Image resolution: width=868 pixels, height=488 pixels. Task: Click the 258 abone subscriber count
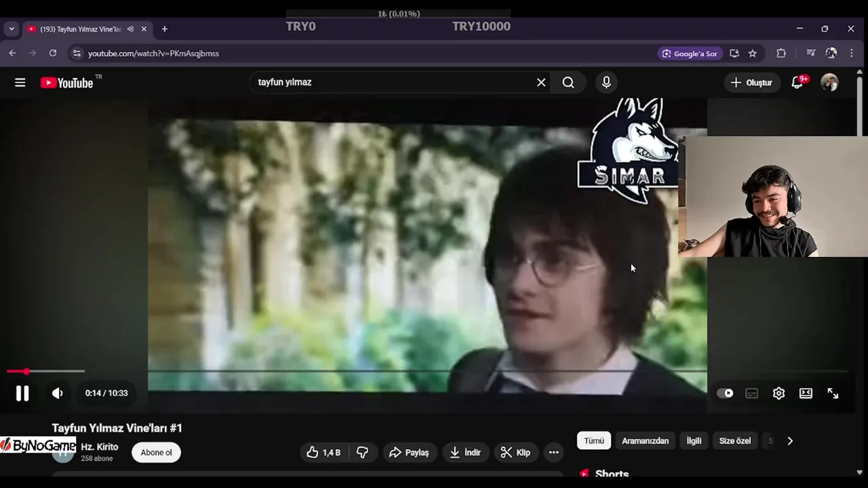[97, 459]
